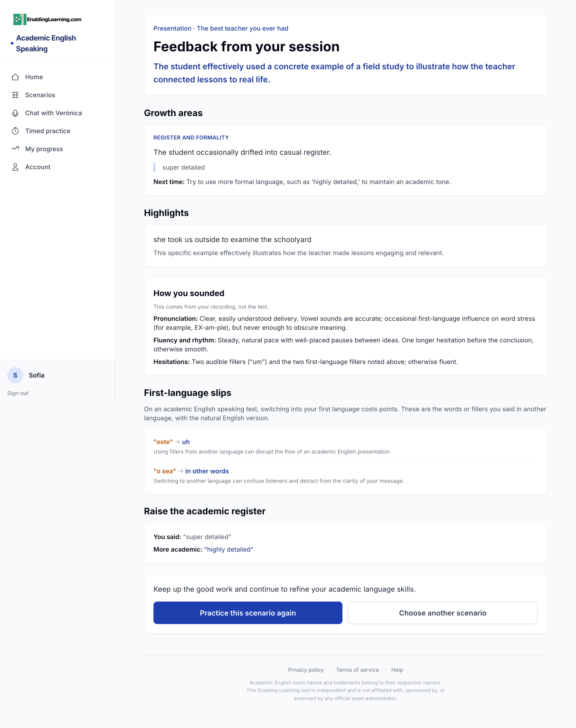Click the Home house icon

pos(15,77)
